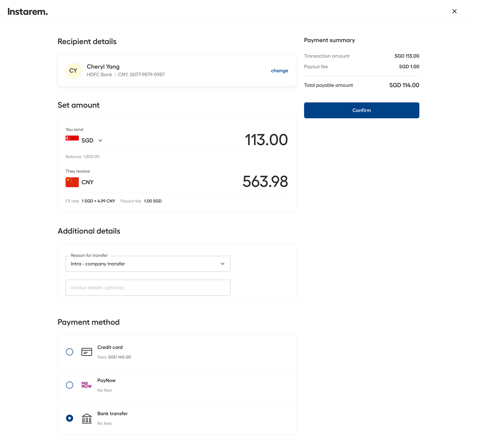Edit the 563.98 receive amount
The height and width of the screenshot is (448, 477).
coord(265,181)
